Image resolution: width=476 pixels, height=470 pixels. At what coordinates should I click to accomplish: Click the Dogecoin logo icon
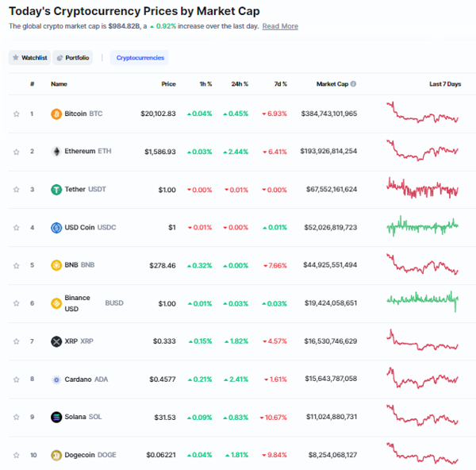(56, 455)
